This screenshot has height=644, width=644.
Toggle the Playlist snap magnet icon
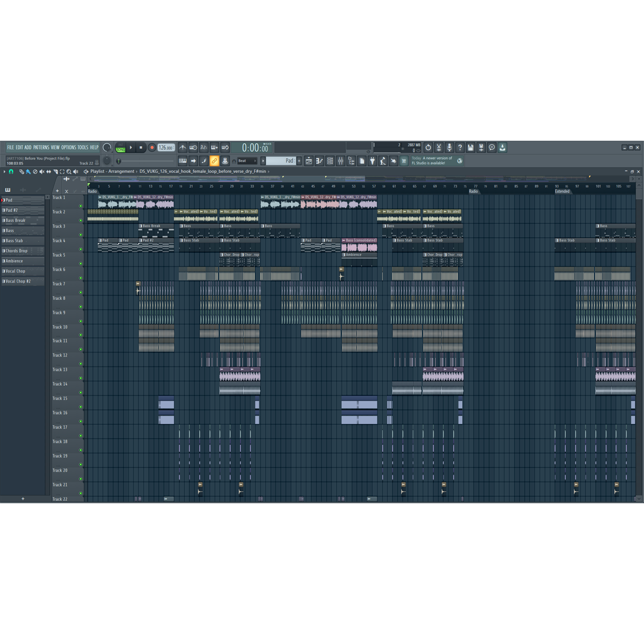point(11,172)
